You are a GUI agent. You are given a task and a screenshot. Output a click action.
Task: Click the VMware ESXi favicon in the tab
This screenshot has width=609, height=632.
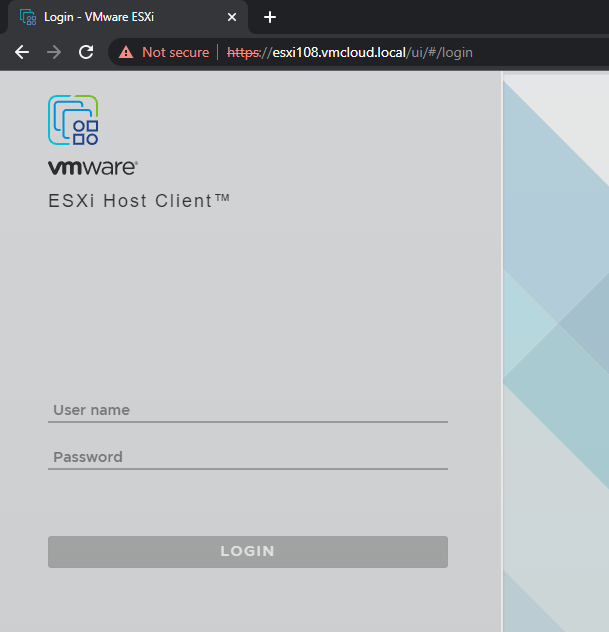pyautogui.click(x=28, y=17)
